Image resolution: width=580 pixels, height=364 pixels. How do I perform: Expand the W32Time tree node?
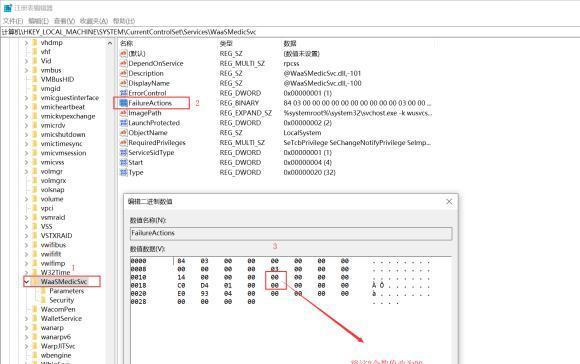(x=26, y=273)
